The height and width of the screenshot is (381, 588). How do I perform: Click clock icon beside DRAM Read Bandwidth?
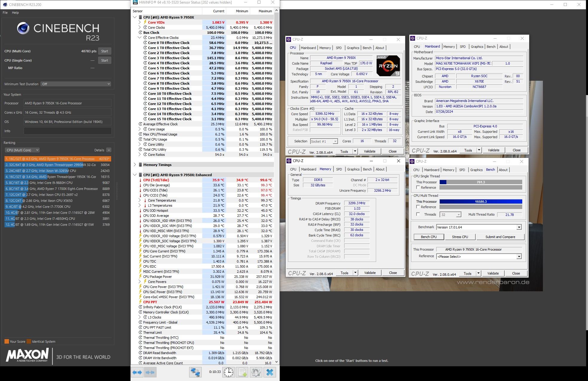[x=140, y=353]
